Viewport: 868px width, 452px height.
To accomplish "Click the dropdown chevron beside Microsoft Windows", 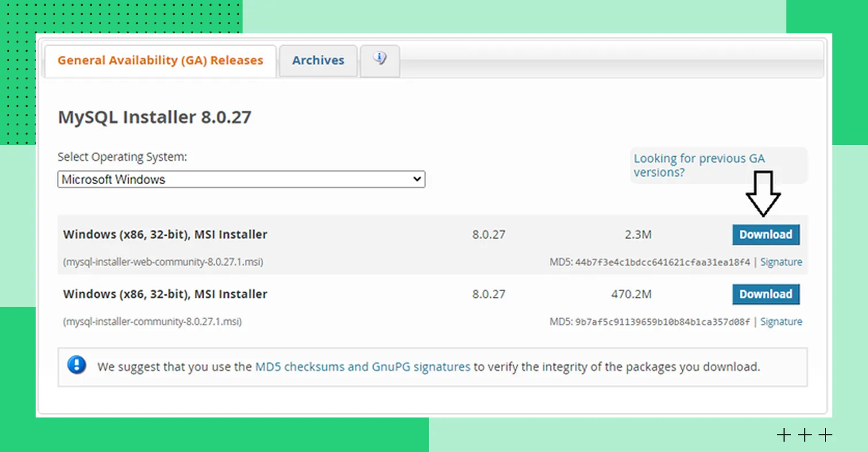I will tap(417, 179).
